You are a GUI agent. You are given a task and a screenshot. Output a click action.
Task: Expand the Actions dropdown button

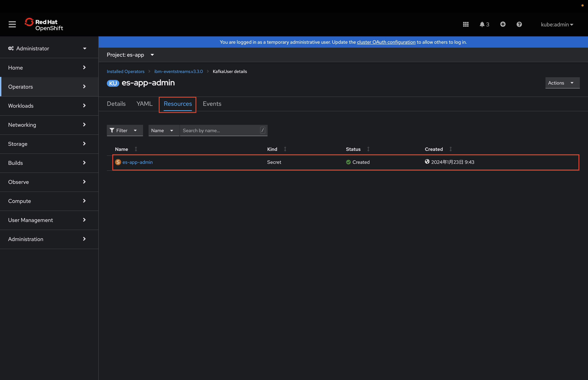pos(562,83)
